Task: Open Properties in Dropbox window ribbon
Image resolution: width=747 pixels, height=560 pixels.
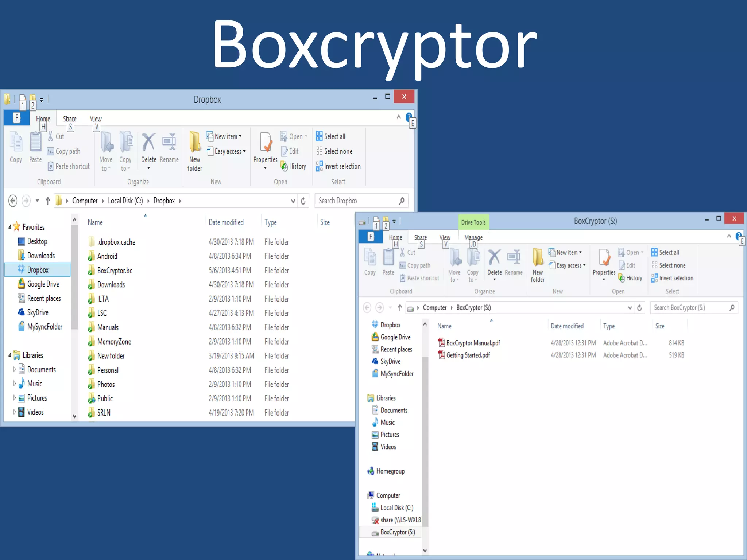Action: point(266,151)
